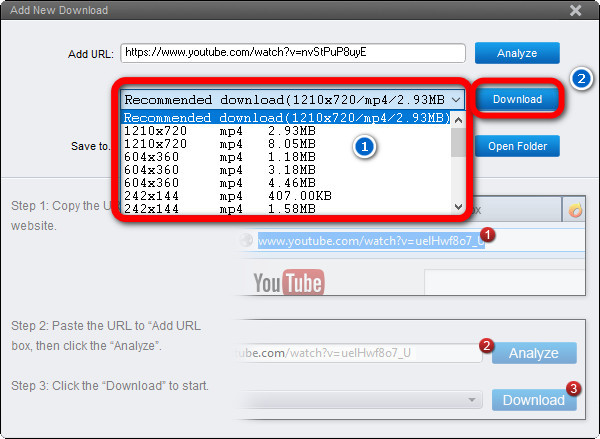Screen dimensions: 600x439
Task: Click the URL field in Step 2 illustration
Action: tap(359, 353)
